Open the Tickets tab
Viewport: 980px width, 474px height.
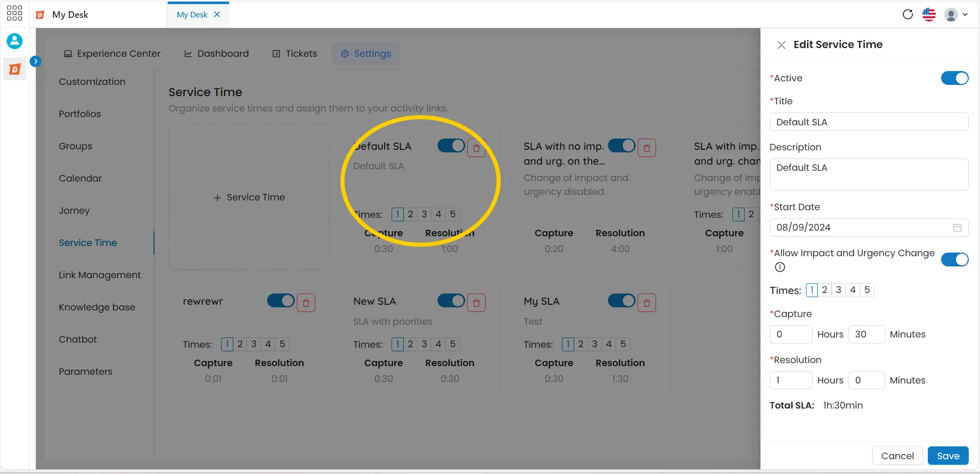point(295,54)
